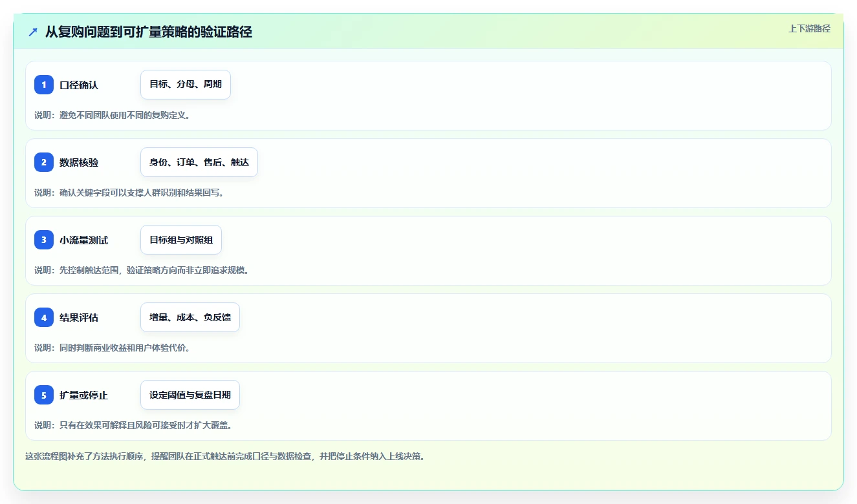Select the 小流量测试 step title
Image resolution: width=857 pixels, height=504 pixels.
pos(84,240)
